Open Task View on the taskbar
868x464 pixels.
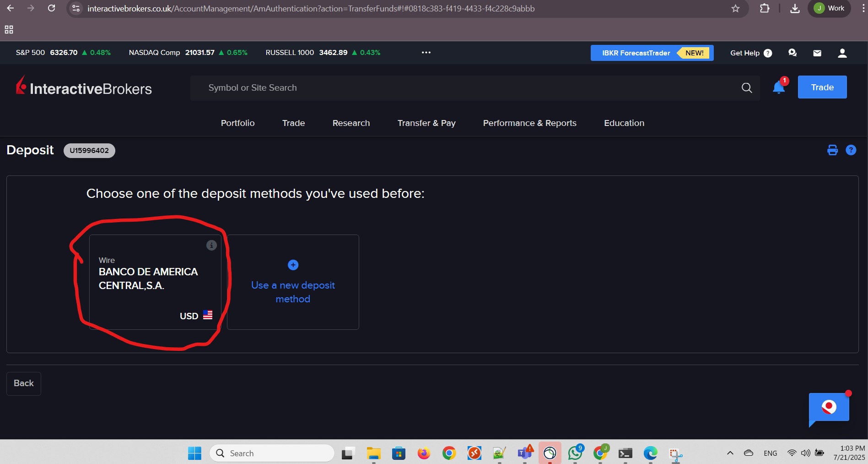pos(348,453)
